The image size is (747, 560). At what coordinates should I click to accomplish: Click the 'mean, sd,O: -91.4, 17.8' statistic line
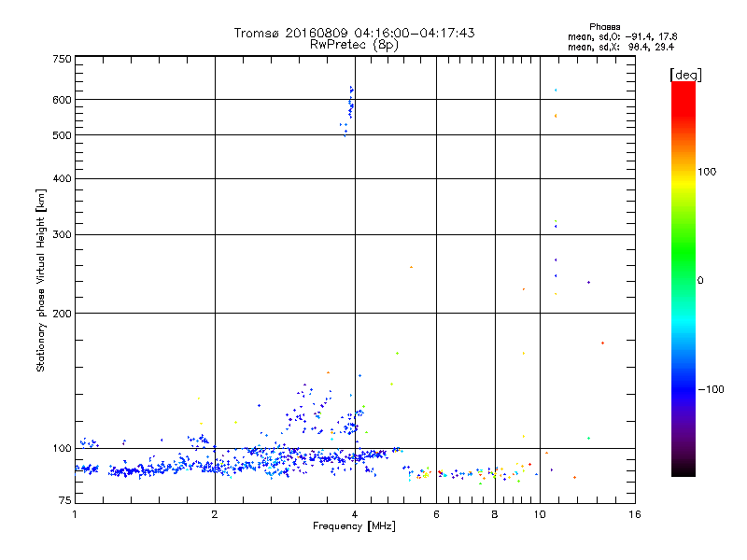pyautogui.click(x=622, y=36)
